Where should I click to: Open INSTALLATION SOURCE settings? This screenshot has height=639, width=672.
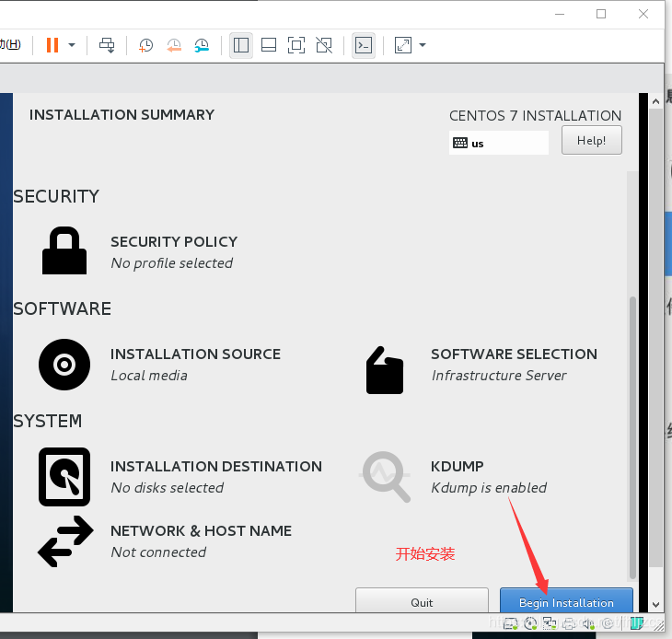(x=195, y=354)
